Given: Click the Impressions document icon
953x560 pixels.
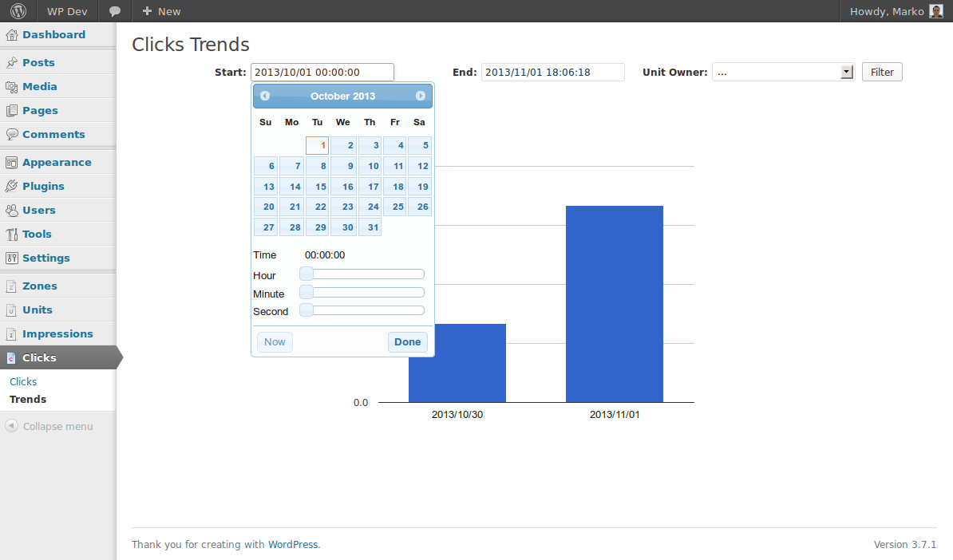Looking at the screenshot, I should point(11,334).
